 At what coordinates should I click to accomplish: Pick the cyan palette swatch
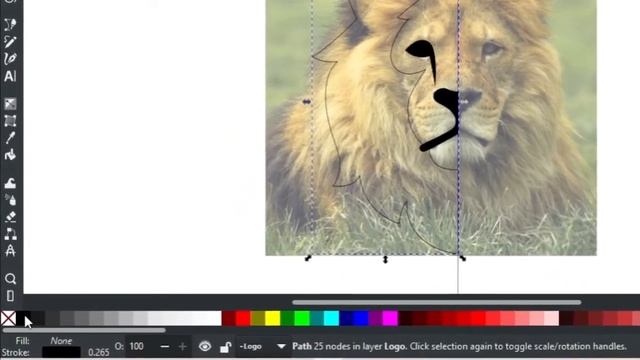point(331,318)
